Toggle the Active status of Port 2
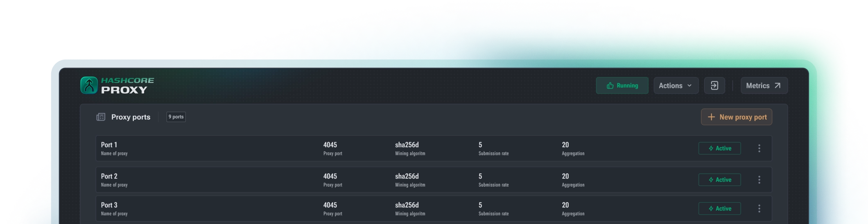868x224 pixels. pyautogui.click(x=719, y=180)
